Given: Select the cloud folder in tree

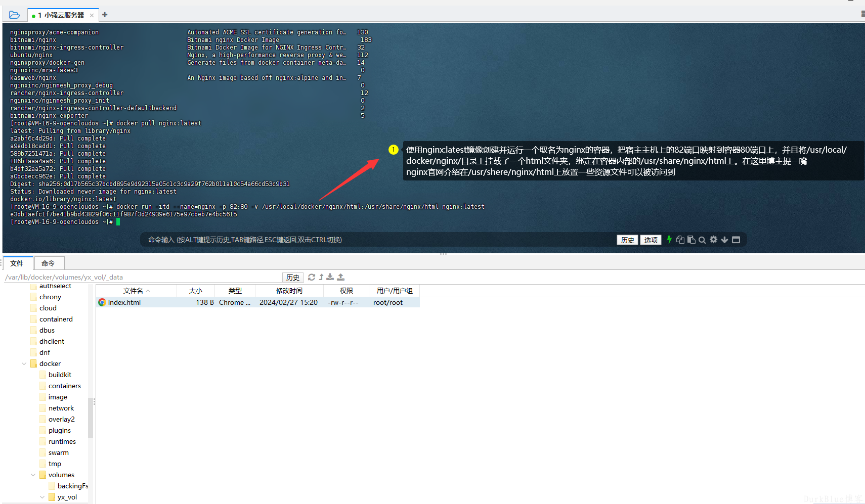Looking at the screenshot, I should [48, 308].
